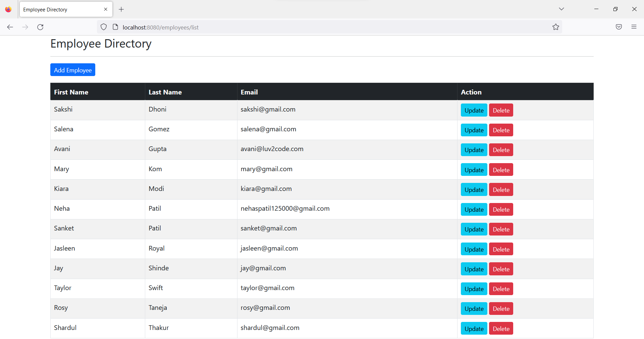Open the list all tabs dropdown

(x=561, y=9)
